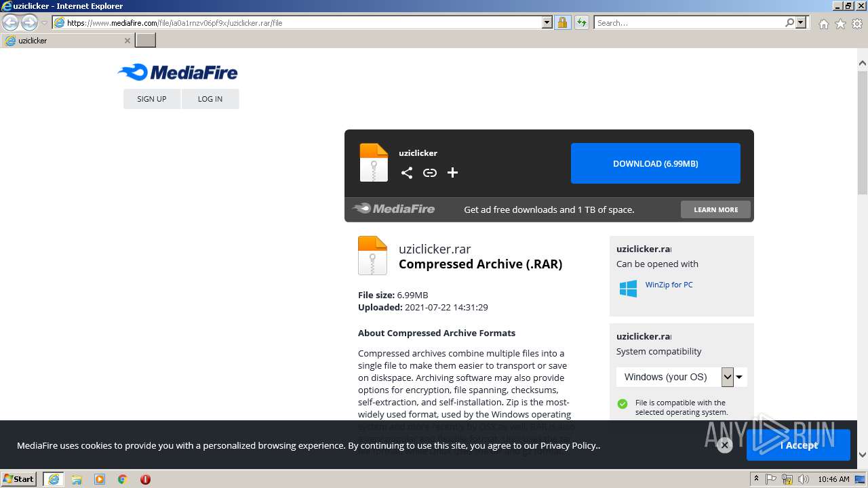Click the uziclicker.rar file name heading
The image size is (868, 488).
pos(435,249)
